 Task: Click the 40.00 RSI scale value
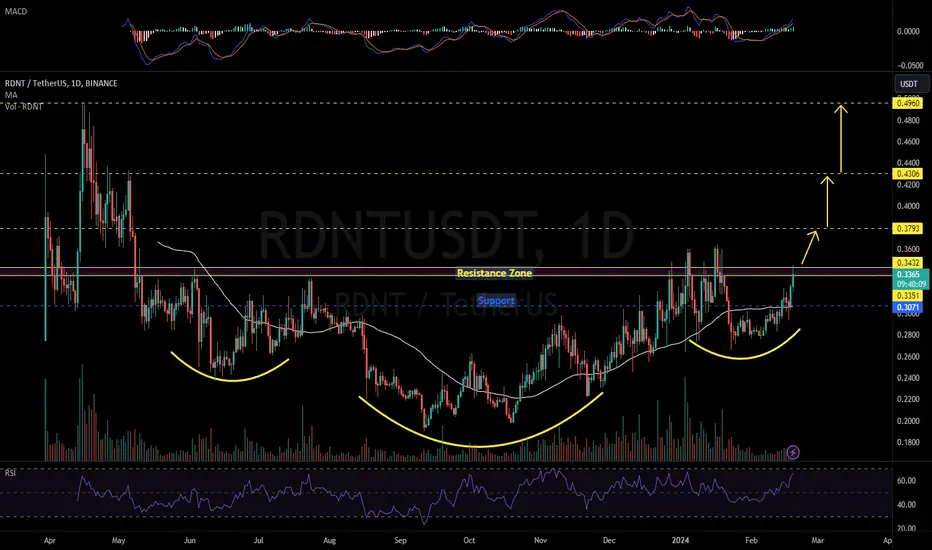pos(906,505)
